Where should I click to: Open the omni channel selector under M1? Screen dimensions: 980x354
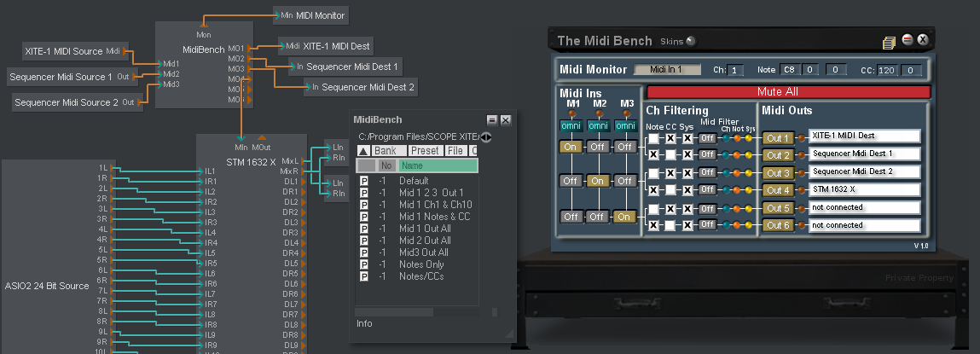[571, 125]
